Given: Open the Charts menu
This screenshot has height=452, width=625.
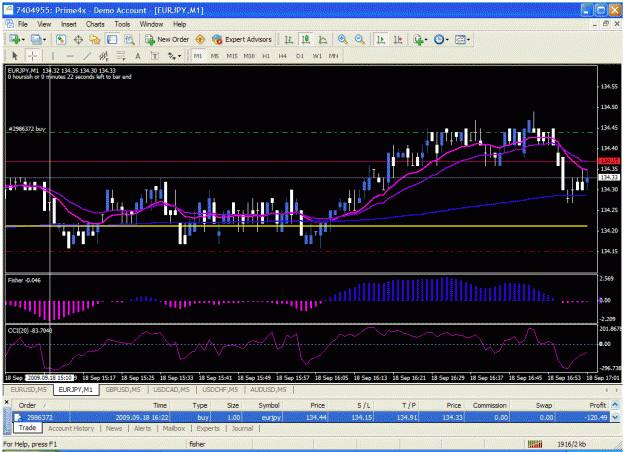Looking at the screenshot, I should (x=95, y=24).
